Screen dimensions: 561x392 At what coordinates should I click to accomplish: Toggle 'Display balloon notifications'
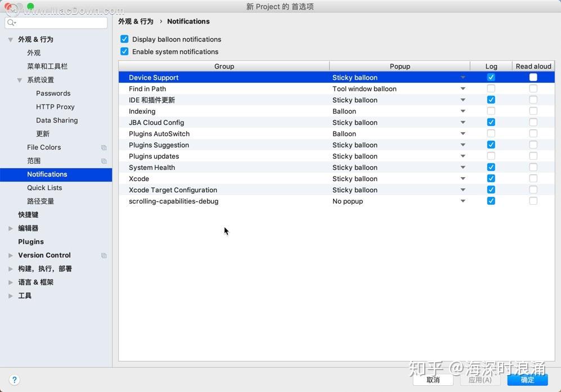[x=124, y=39]
